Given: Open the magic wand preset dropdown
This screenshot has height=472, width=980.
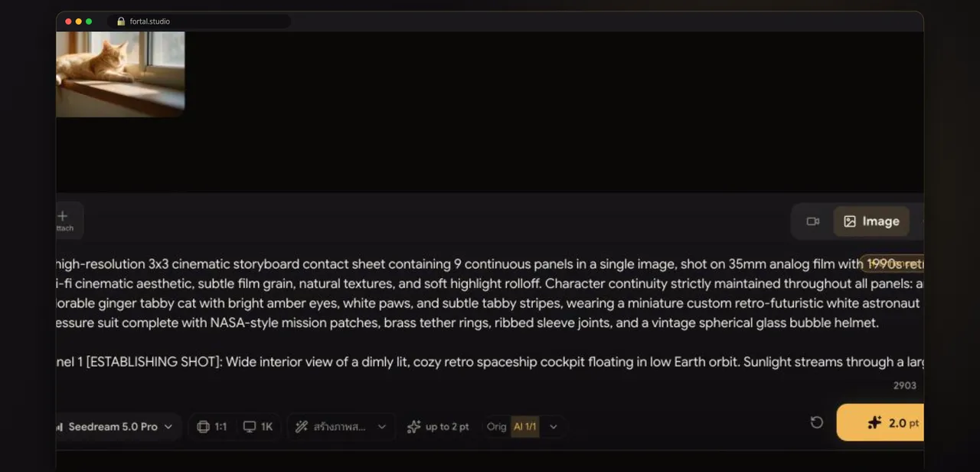Looking at the screenshot, I should (x=341, y=427).
